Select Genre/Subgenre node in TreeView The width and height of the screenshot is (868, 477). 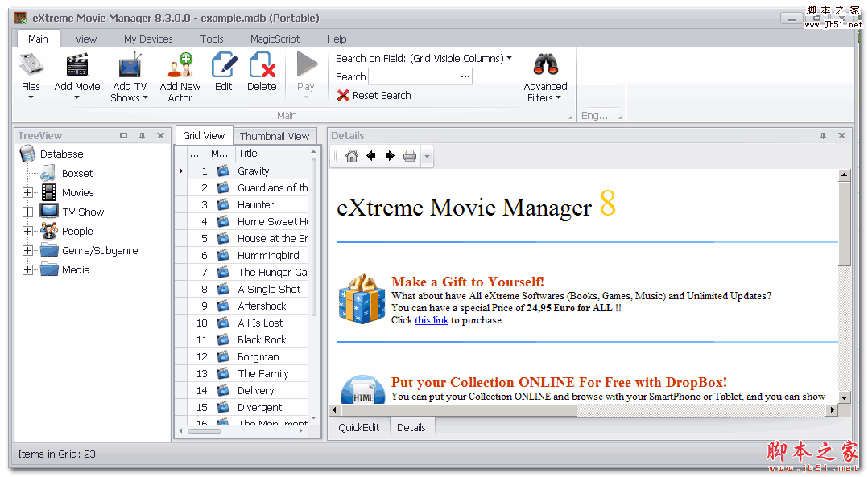[x=100, y=251]
